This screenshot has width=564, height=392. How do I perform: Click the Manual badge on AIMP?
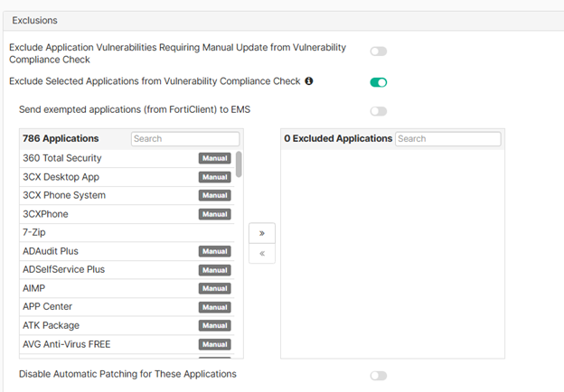215,288
